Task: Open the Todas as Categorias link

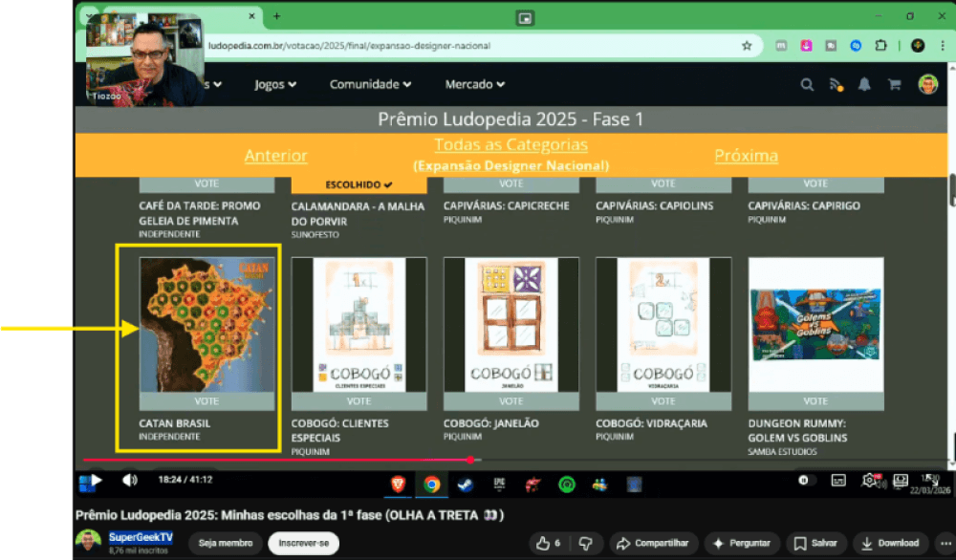Action: click(x=511, y=145)
